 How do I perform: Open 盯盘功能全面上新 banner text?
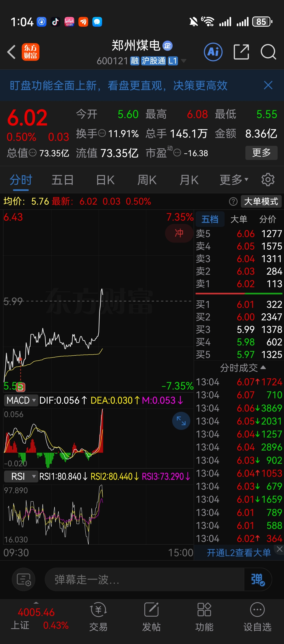[x=118, y=86]
